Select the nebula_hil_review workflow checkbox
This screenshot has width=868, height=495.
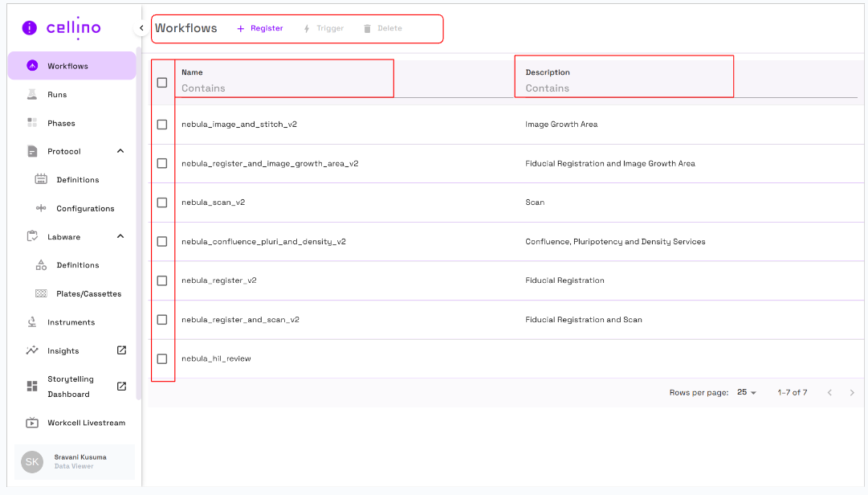pos(162,358)
